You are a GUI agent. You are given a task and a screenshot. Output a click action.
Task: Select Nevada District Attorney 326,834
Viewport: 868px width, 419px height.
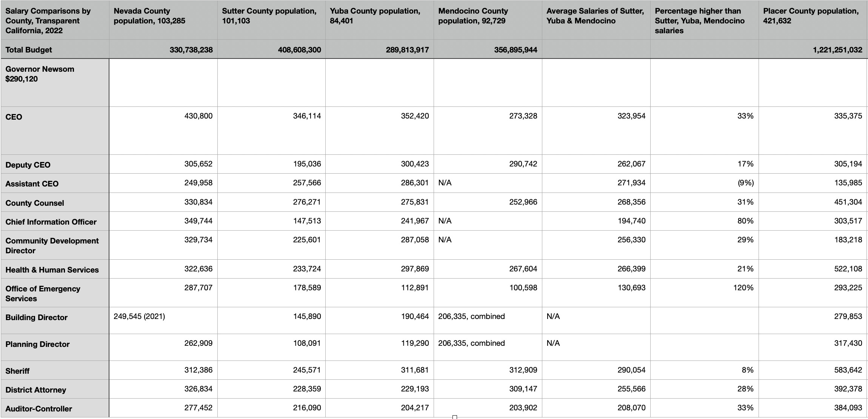[x=198, y=389]
